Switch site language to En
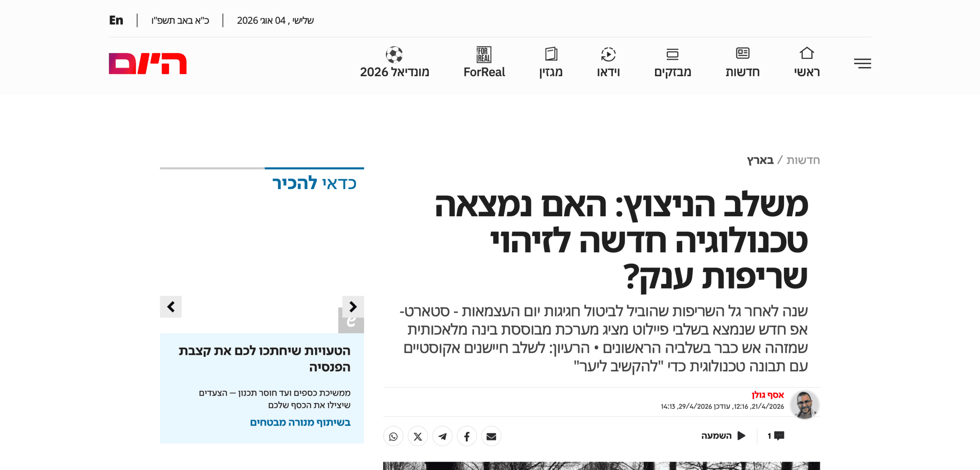This screenshot has height=470, width=980. [x=116, y=20]
